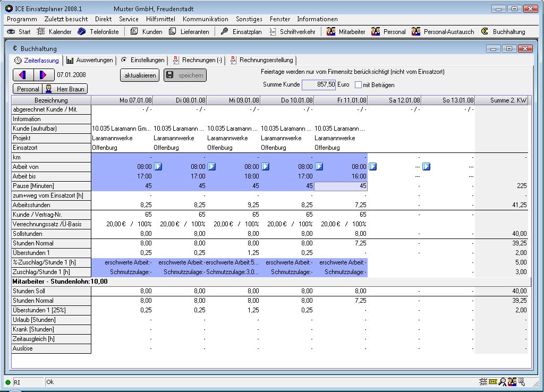This screenshot has width=544, height=392.
Task: Go to next week with right arrow
Action: [44, 75]
